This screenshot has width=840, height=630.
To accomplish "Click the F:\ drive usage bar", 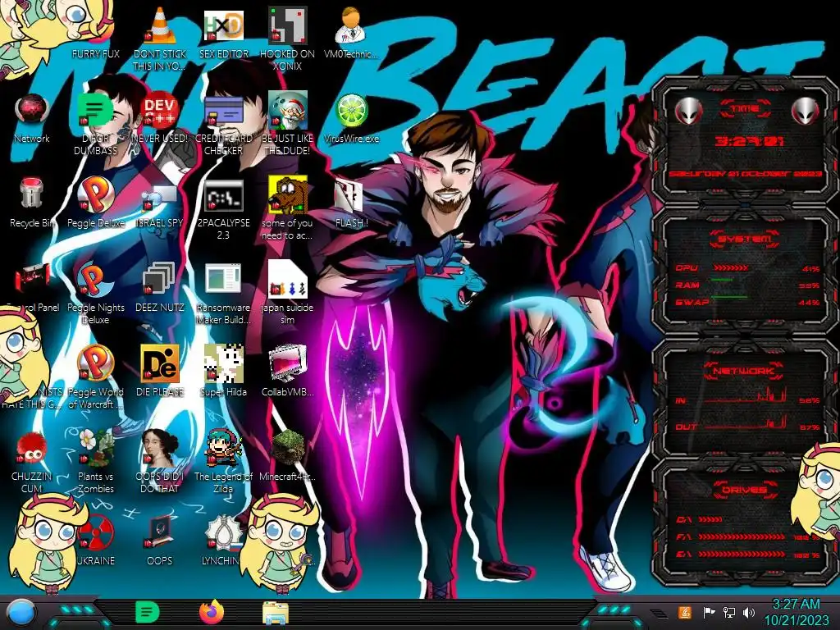I will [x=742, y=536].
